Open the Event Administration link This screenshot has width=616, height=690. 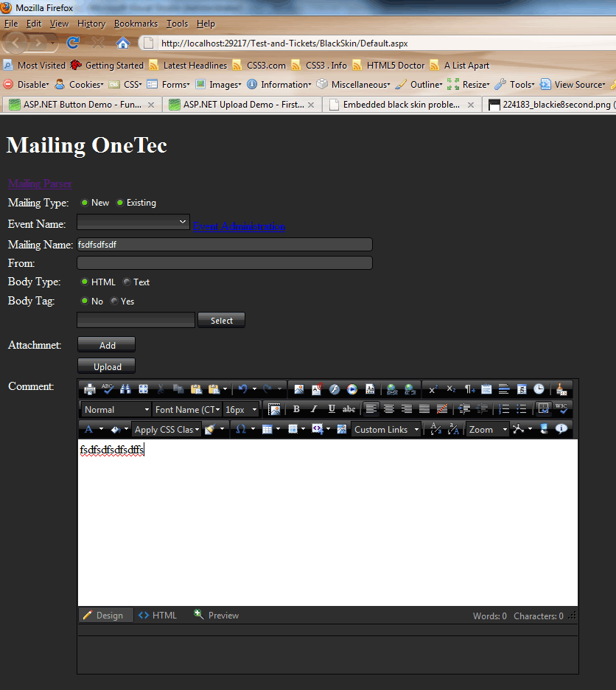pyautogui.click(x=239, y=226)
